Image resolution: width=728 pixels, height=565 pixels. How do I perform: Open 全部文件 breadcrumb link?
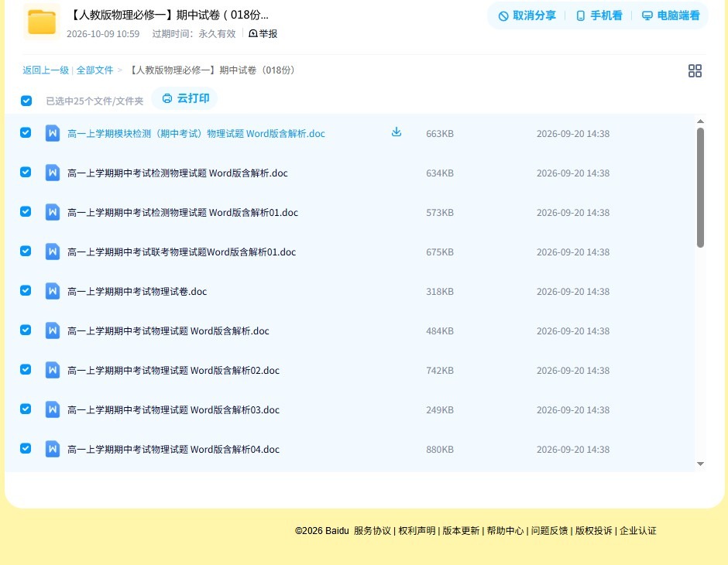[94, 70]
